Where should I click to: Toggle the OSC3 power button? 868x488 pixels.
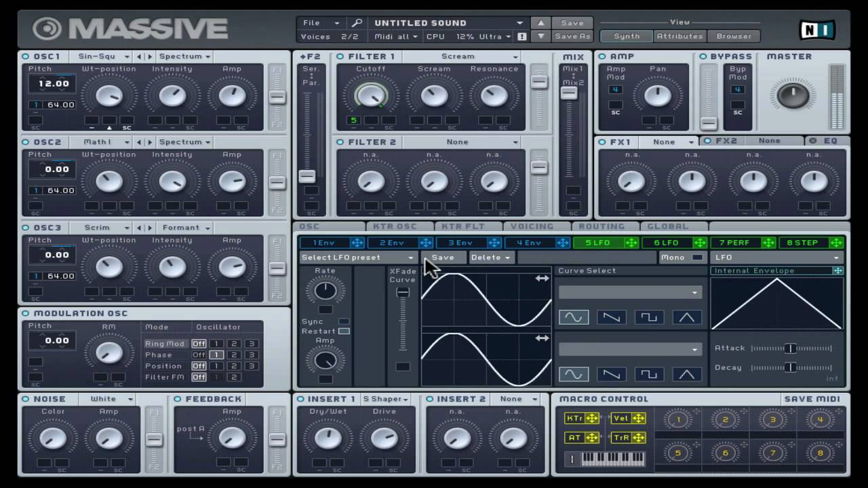[26, 228]
